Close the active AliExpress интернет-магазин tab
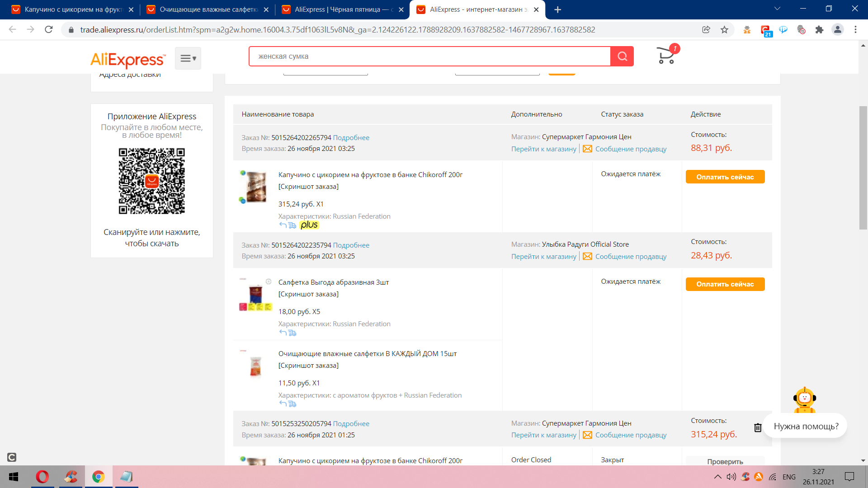This screenshot has height=488, width=868. point(536,9)
